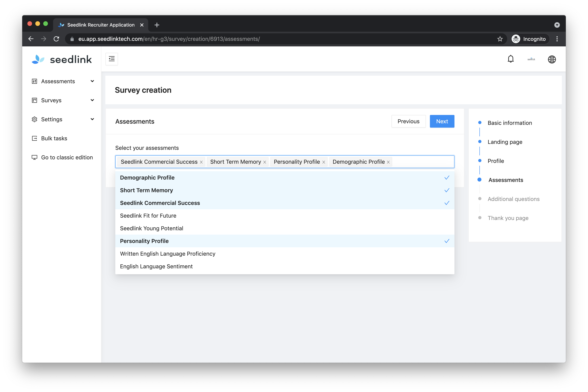Click the seedlink logo
Viewport: 588px width, 392px height.
(x=62, y=59)
